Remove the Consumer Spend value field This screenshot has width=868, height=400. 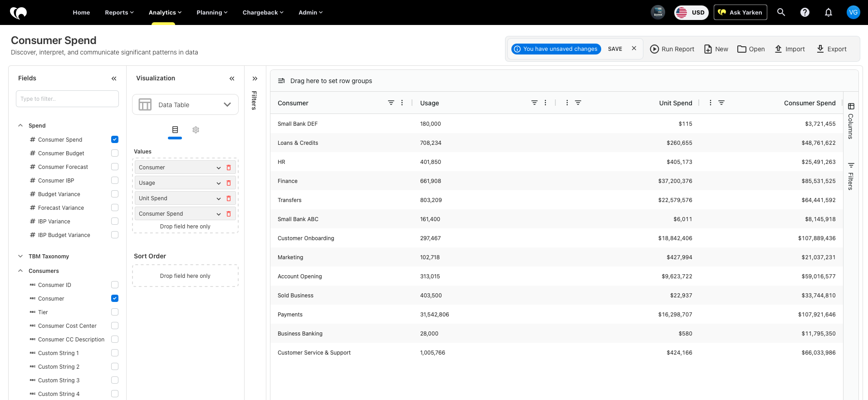coord(229,214)
